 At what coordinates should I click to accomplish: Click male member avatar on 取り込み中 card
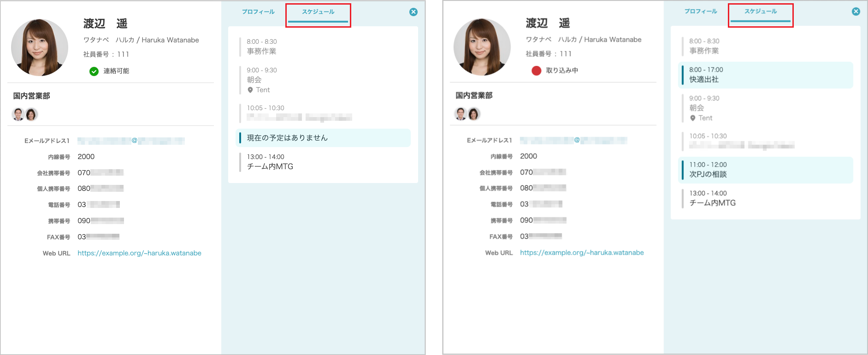461,114
